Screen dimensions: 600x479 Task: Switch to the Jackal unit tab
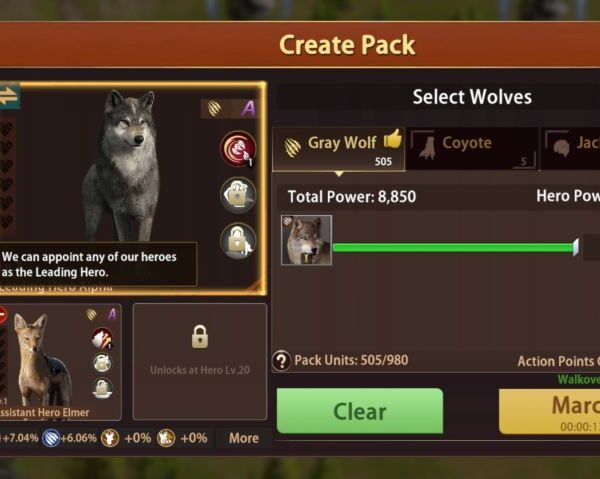click(x=571, y=149)
